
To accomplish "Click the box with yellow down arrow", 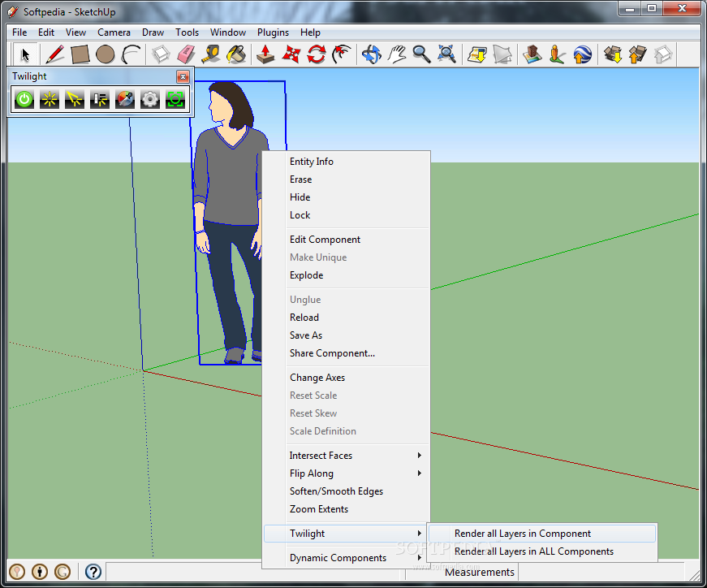I will coord(613,54).
